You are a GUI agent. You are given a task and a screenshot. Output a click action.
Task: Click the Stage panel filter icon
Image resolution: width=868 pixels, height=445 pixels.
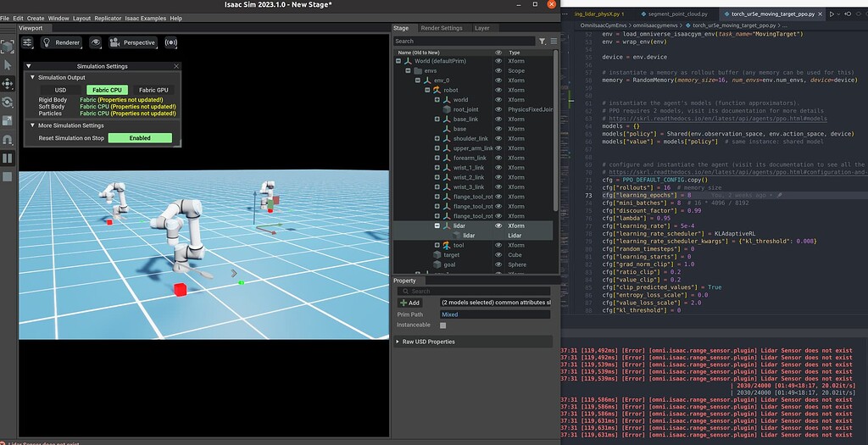(x=542, y=41)
